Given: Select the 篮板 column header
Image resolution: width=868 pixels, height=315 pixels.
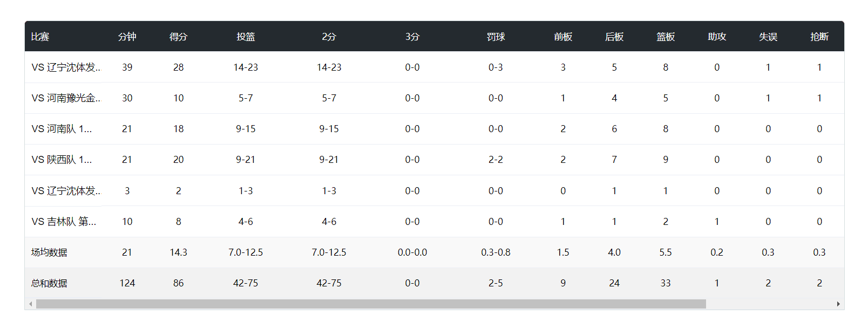Looking at the screenshot, I should (666, 37).
